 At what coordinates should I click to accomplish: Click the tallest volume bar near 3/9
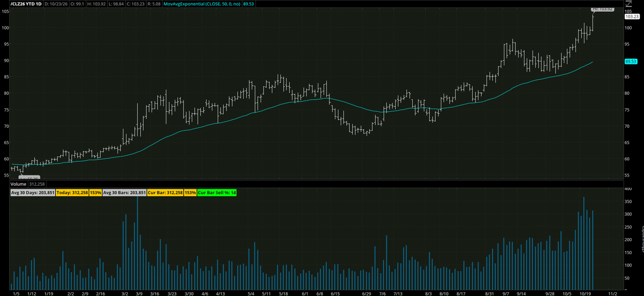[x=137, y=243]
